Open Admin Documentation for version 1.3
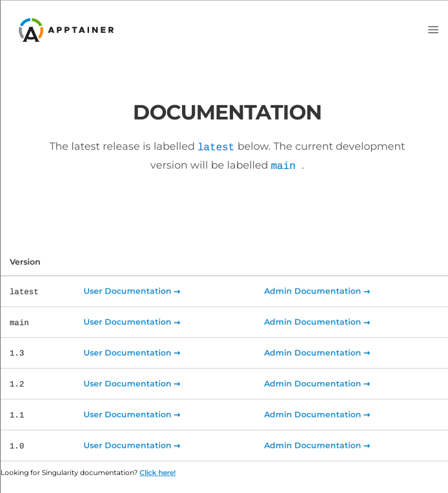 click(x=317, y=353)
